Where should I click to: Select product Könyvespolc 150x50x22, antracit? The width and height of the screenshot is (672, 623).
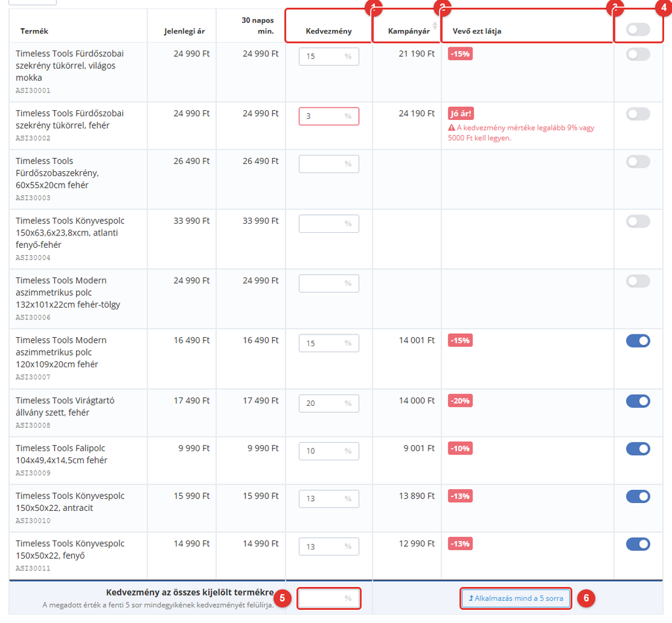pos(70,502)
